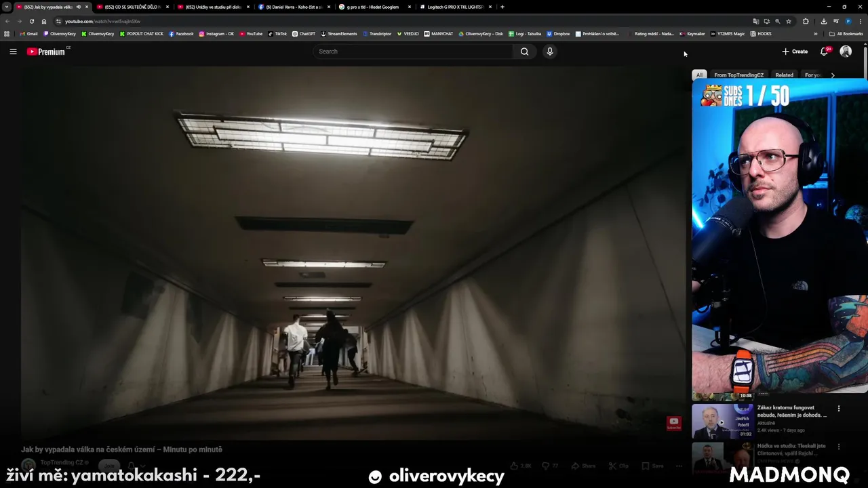Screen dimensions: 868x488
Task: Mute the playing YouTube tab speaker
Action: 78,7
